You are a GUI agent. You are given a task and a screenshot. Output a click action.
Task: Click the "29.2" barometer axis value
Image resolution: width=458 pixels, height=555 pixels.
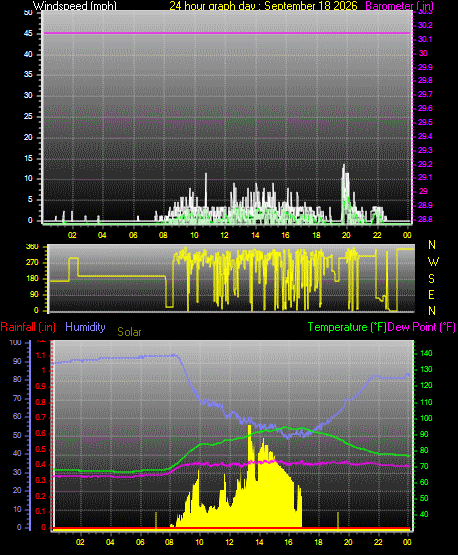(x=425, y=164)
